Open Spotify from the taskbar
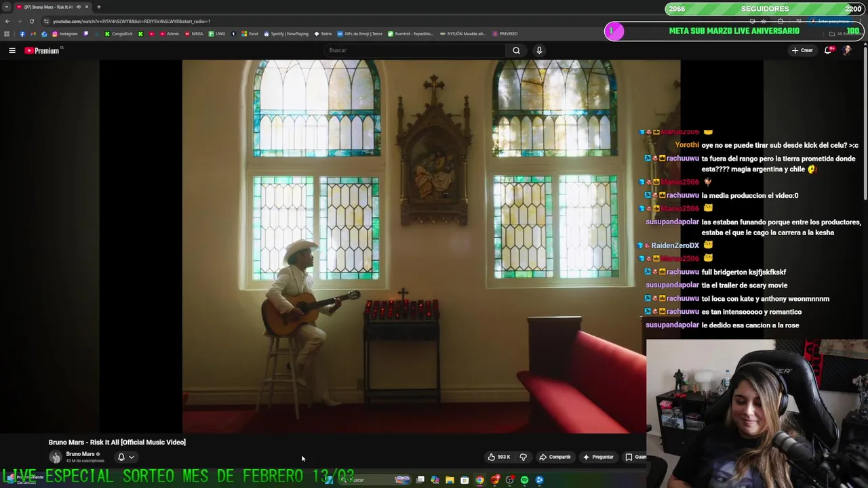Viewport: 868px width, 488px height. (524, 480)
